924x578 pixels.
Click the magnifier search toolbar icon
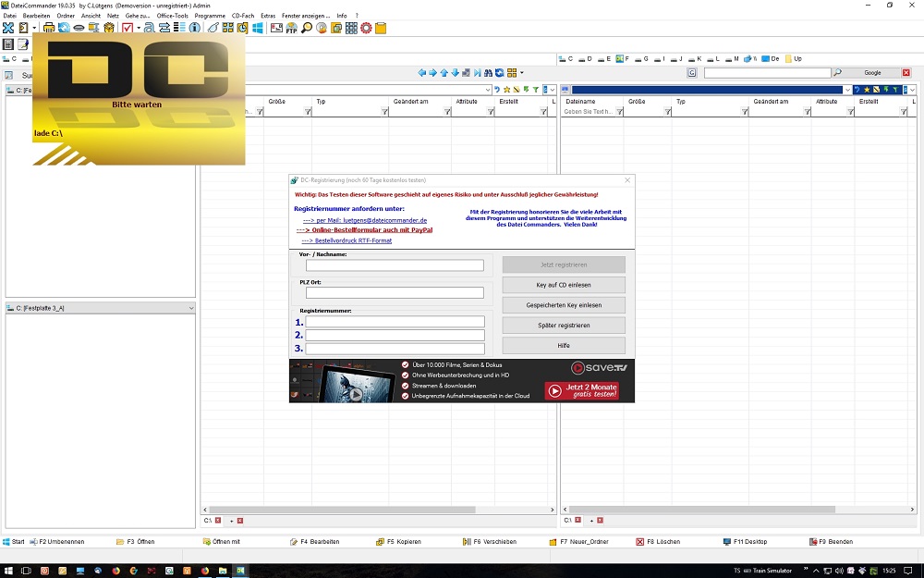tap(307, 28)
